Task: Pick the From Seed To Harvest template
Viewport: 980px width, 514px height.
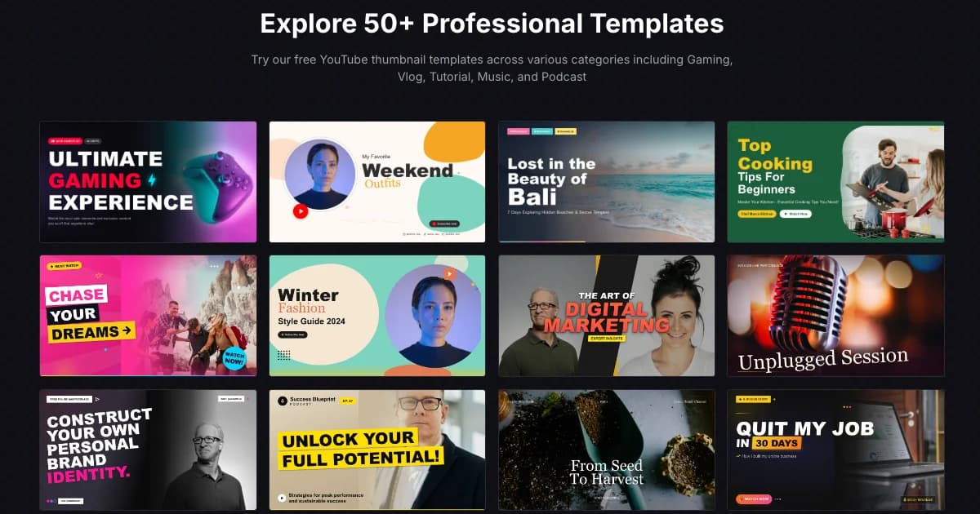Action: click(x=607, y=450)
